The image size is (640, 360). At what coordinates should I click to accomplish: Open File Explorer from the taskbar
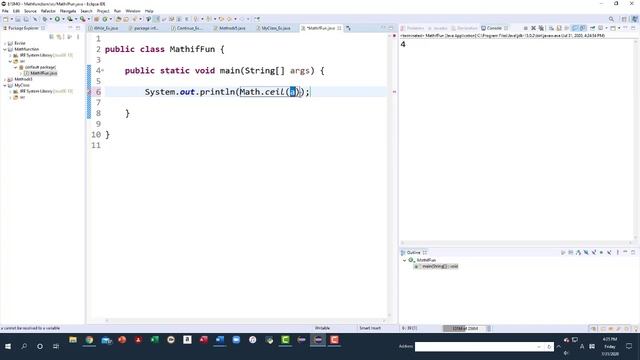pos(73,340)
